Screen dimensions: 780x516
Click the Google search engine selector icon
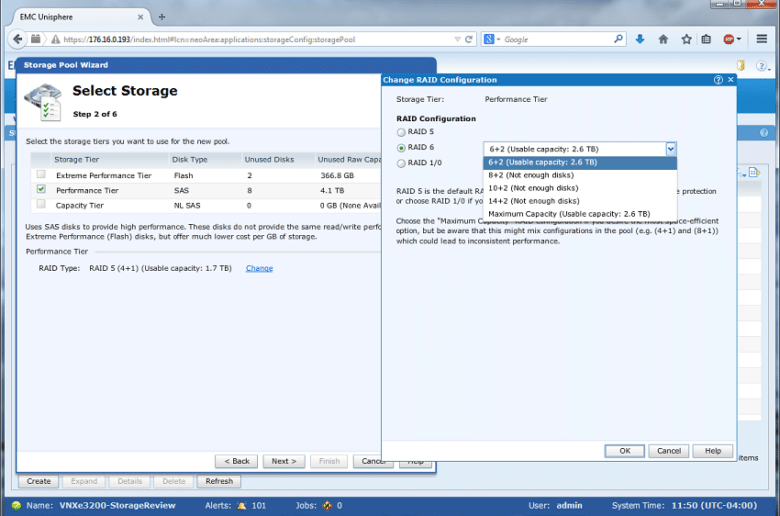(489, 39)
